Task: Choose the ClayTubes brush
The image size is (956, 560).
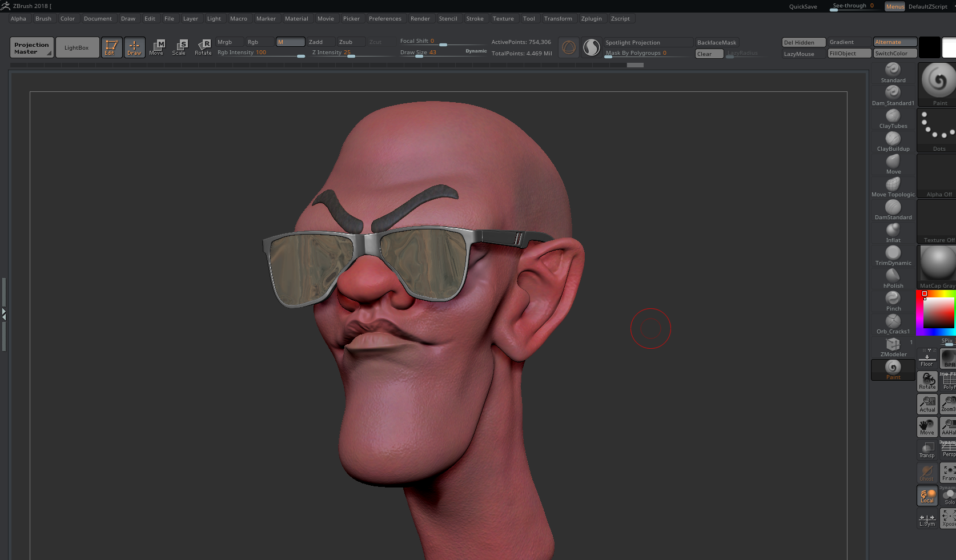Action: pos(893,119)
